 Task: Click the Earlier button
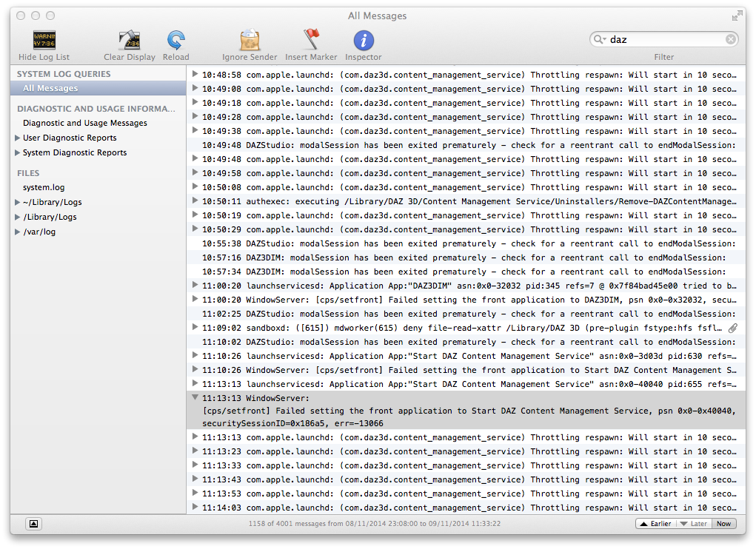pos(656,524)
